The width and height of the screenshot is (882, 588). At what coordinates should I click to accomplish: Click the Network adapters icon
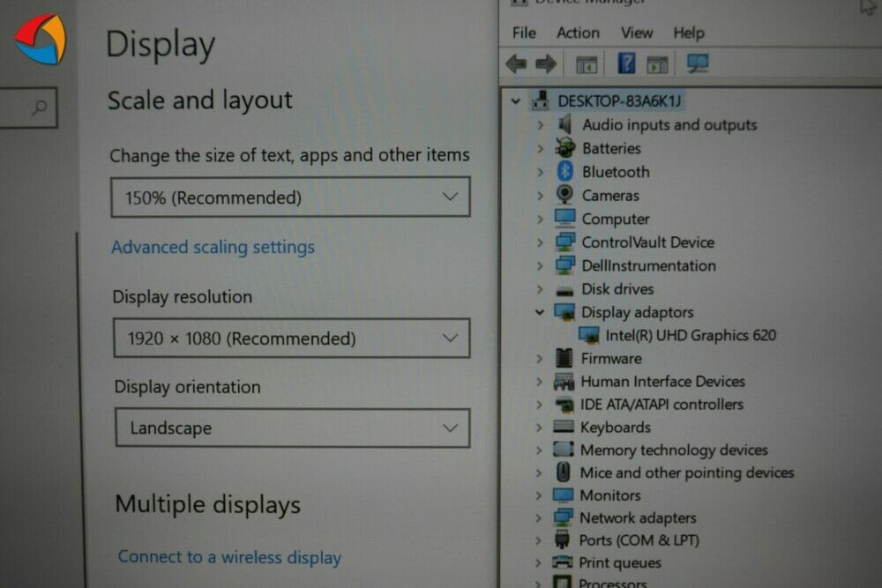tap(563, 517)
